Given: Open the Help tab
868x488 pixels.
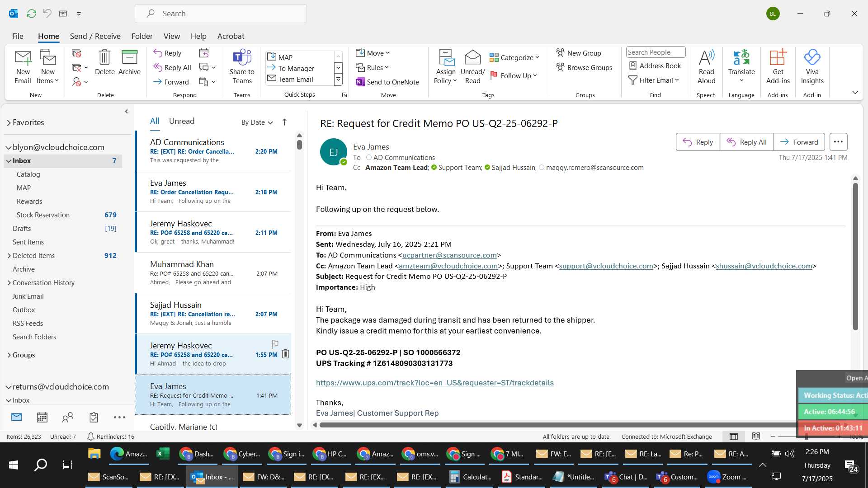Looking at the screenshot, I should click(198, 36).
